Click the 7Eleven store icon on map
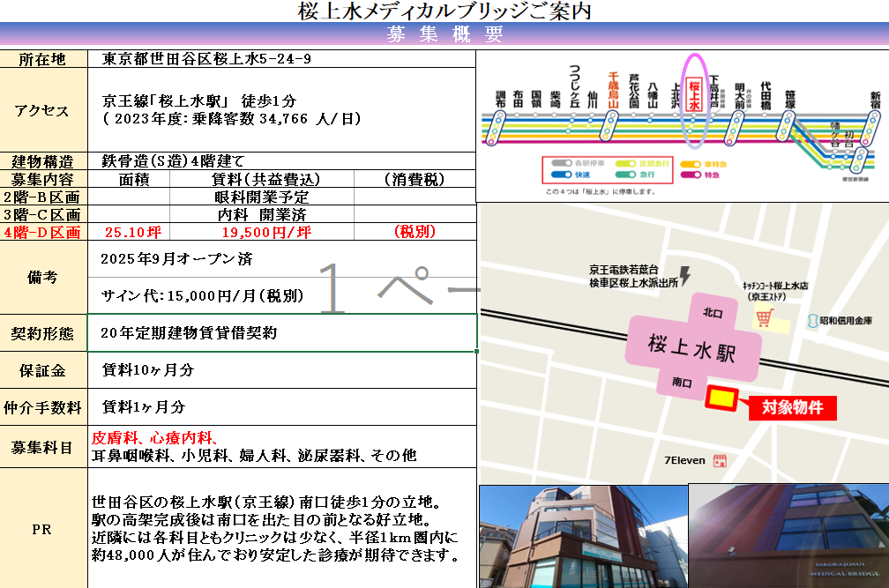This screenshot has height=588, width=889. pyautogui.click(x=720, y=460)
